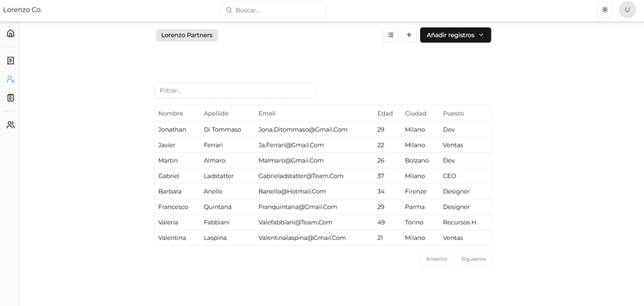Open the clipboard list icon in sidebar
The width and height of the screenshot is (644, 306).
(x=11, y=98)
